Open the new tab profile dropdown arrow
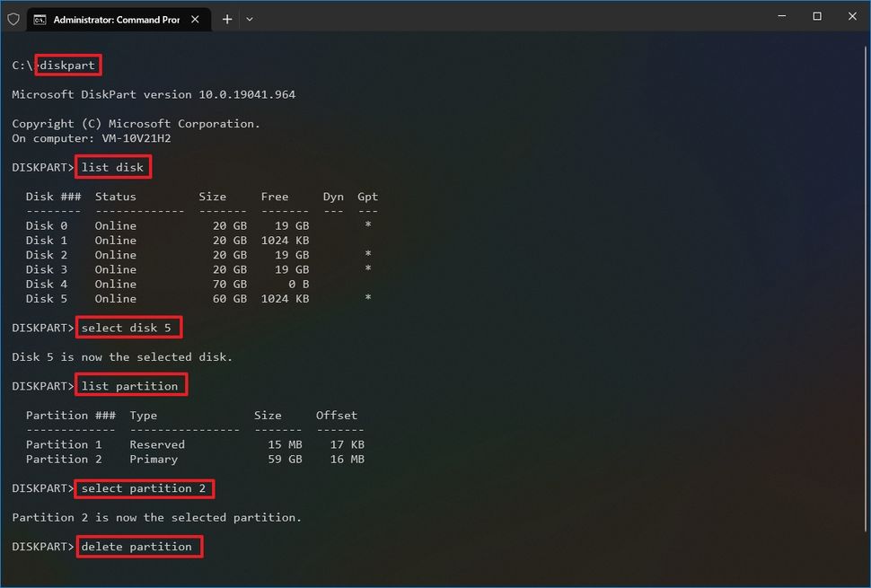Screen dimensions: 871x588 click(250, 20)
